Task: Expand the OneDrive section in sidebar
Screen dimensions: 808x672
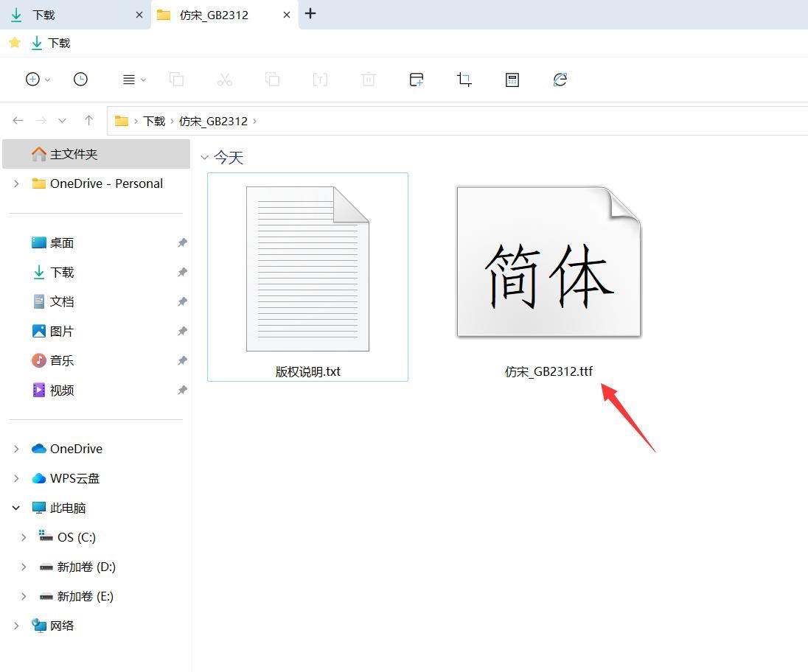Action: (x=16, y=448)
